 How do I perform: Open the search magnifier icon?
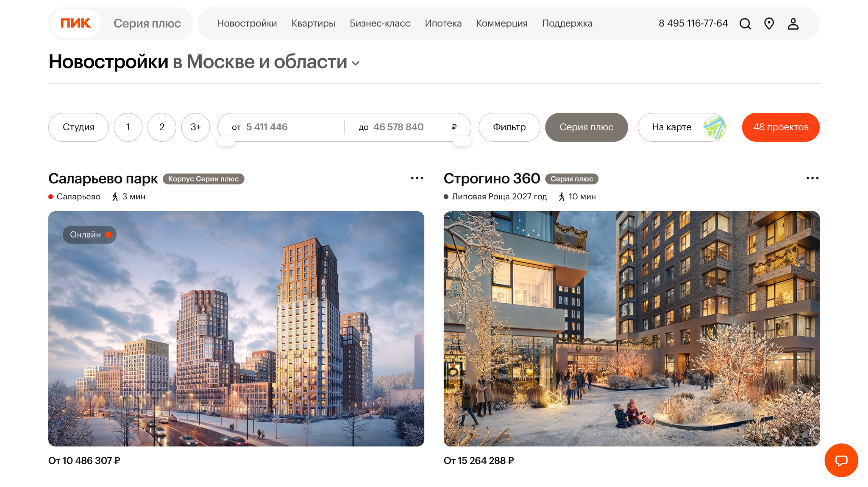coord(745,24)
